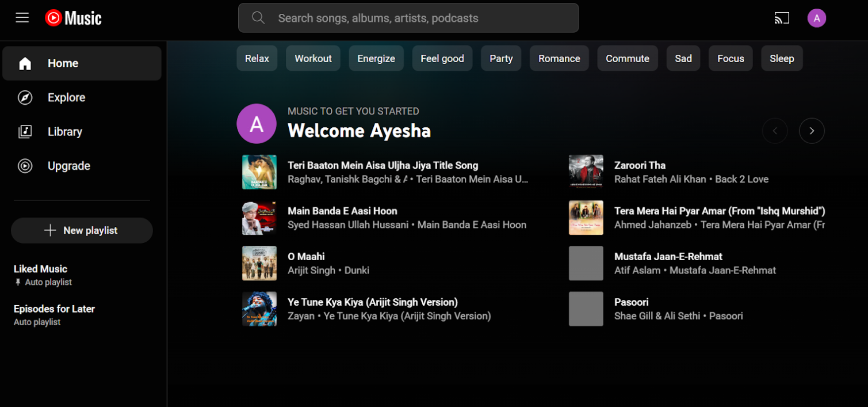Image resolution: width=868 pixels, height=407 pixels.
Task: Open artist Arijit Singh under O Maahi
Action: (311, 271)
